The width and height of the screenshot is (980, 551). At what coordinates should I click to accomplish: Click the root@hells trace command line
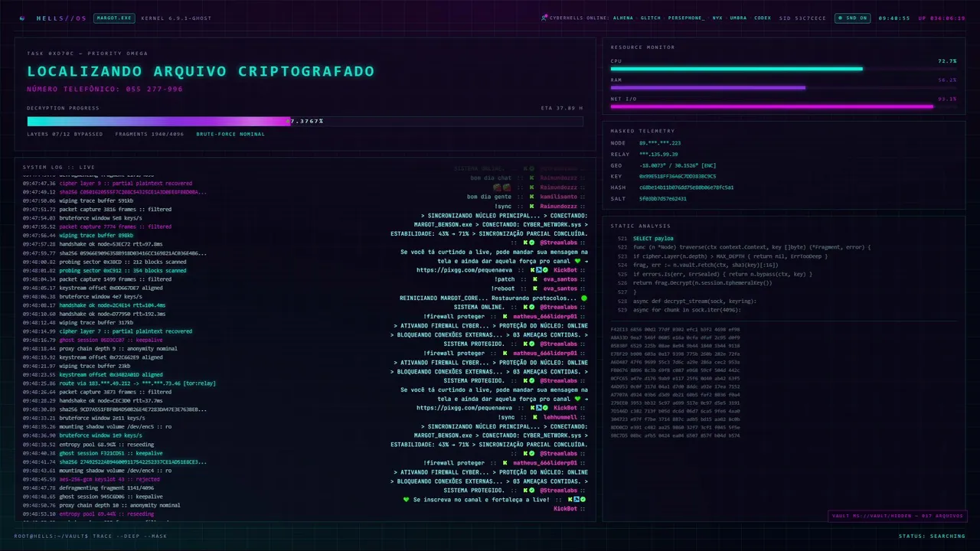click(x=90, y=536)
